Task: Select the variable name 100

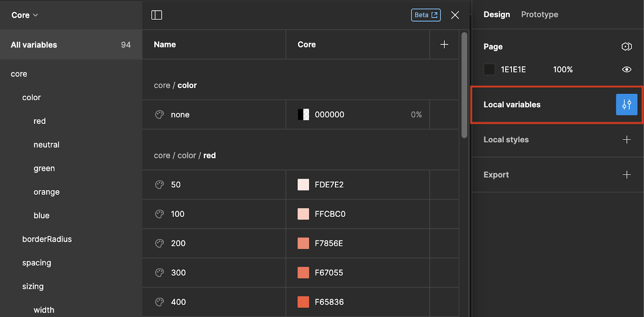Action: (x=178, y=214)
